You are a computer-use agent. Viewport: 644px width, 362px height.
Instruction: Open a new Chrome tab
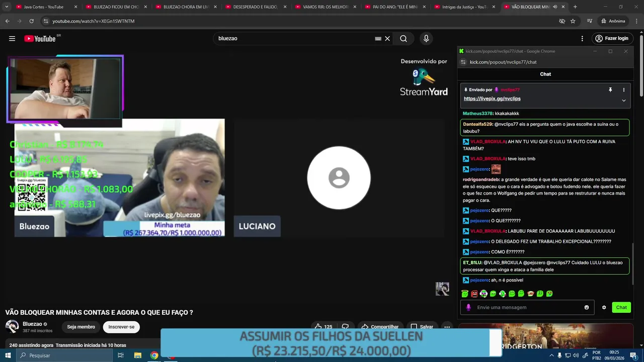[575, 7]
